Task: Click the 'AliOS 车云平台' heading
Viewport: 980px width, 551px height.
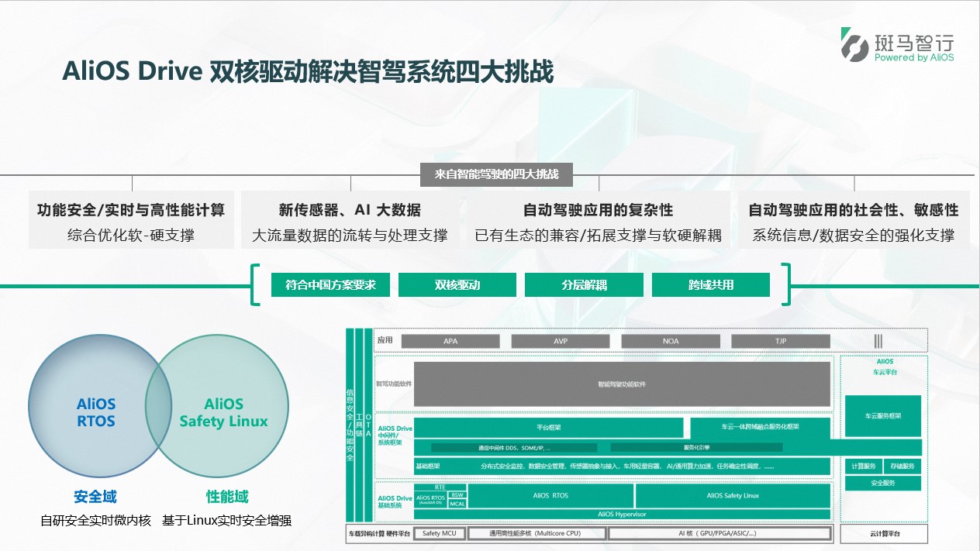Action: [885, 367]
